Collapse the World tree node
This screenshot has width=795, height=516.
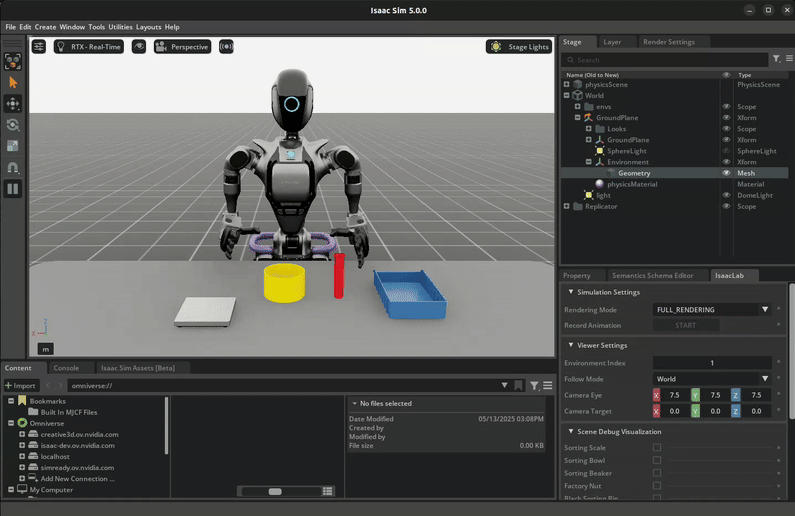[567, 96]
